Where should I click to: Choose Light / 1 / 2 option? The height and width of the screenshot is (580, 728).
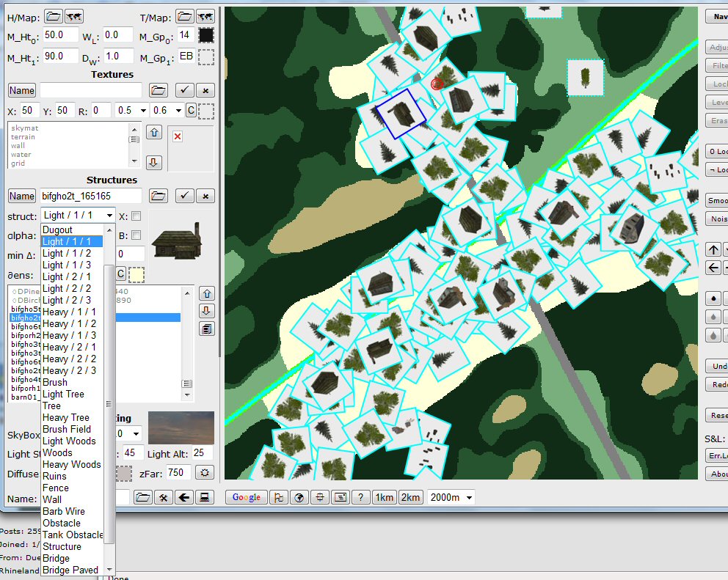pyautogui.click(x=72, y=254)
